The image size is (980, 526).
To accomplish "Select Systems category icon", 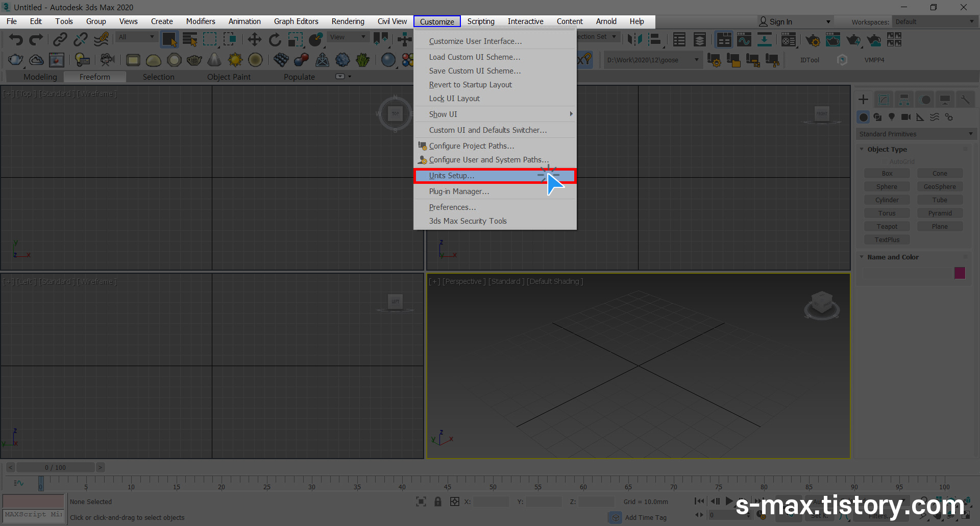I will click(949, 117).
